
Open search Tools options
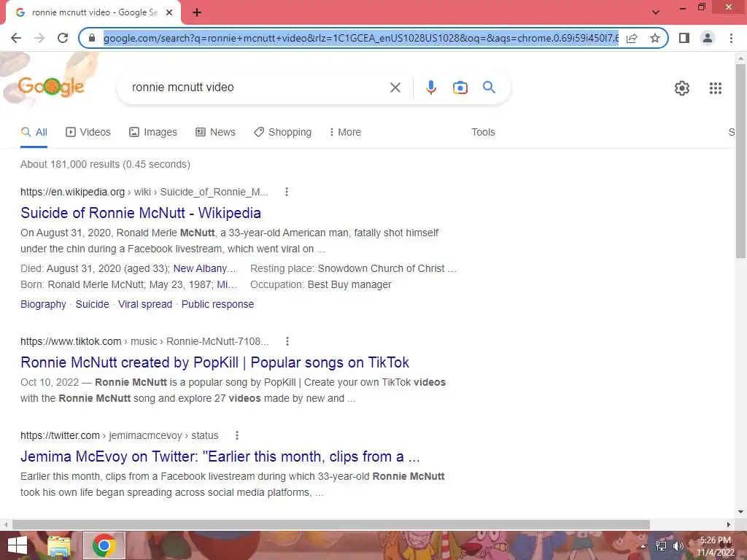[483, 133]
